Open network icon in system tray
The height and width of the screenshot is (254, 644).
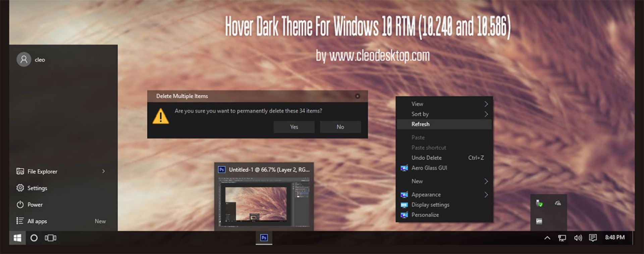pos(562,238)
